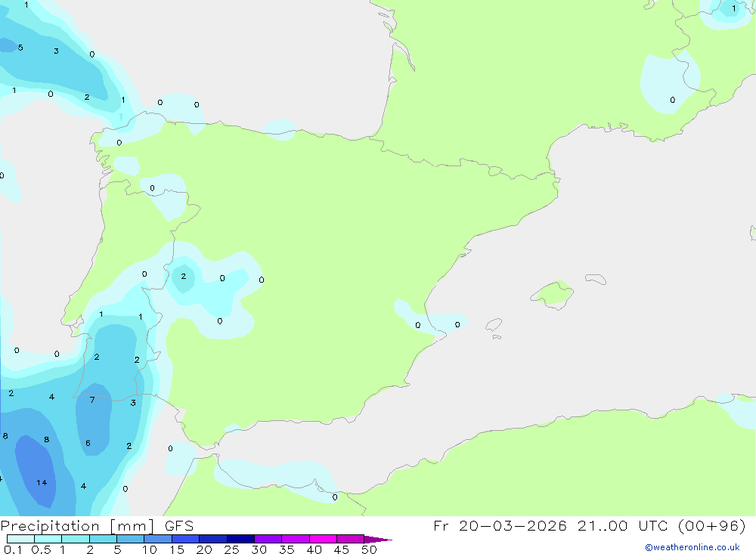Screen dimensions: 756x554
Task: Pick the 0.5–1 mm legend swatch
Action: tap(48, 539)
